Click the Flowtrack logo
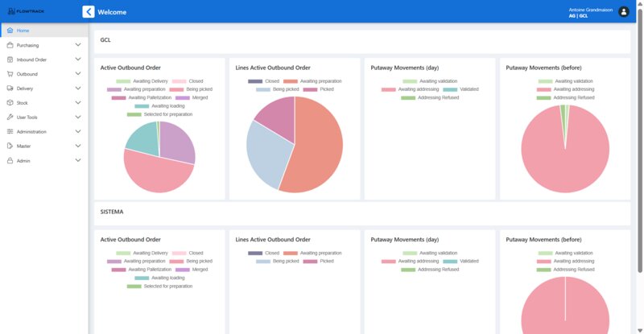This screenshot has height=334, width=644. (25, 12)
